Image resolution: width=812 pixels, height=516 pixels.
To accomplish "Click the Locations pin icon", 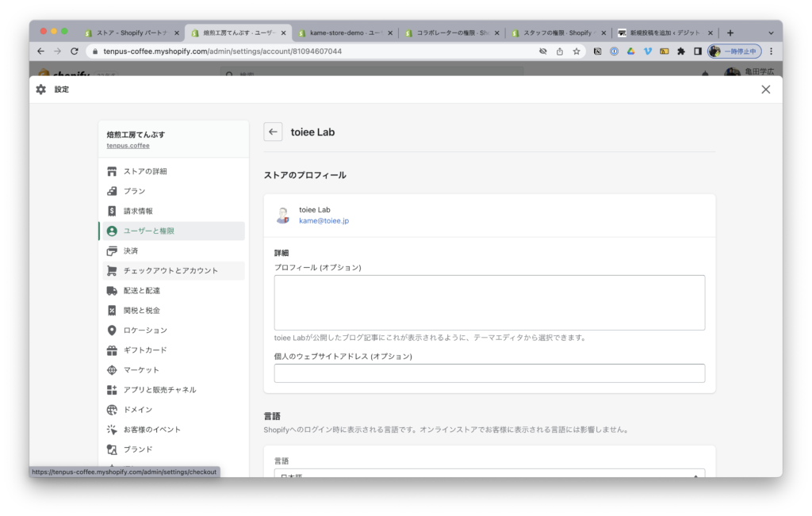I will tap(112, 331).
